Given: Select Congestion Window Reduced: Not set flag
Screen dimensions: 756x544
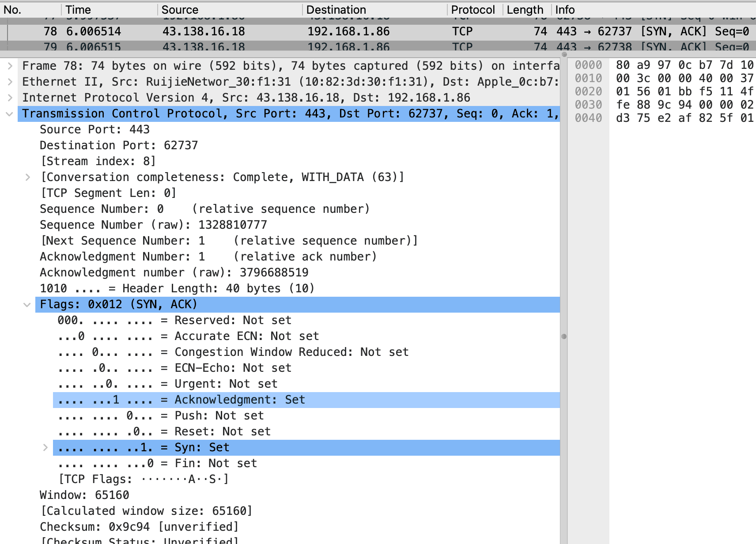Looking at the screenshot, I should click(x=233, y=352).
